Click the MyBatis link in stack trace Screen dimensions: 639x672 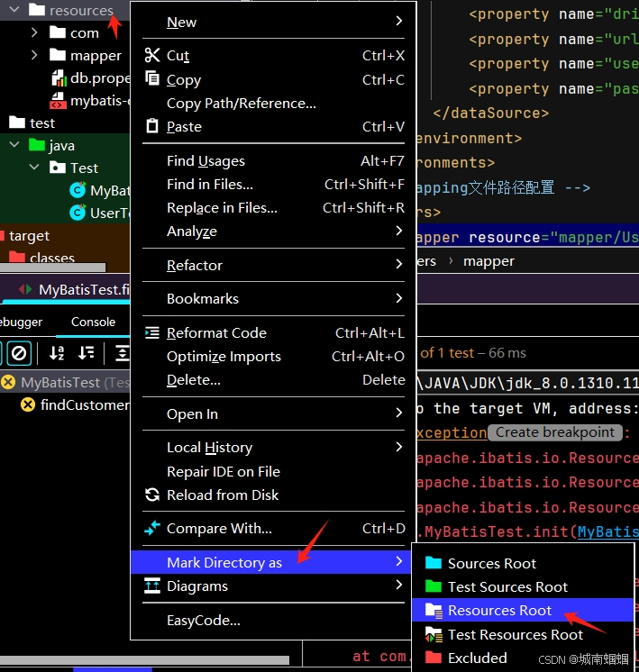click(x=608, y=531)
